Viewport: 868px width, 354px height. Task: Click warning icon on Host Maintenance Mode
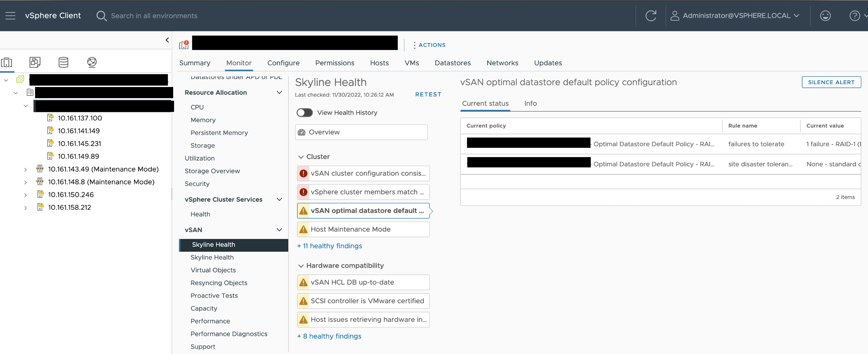303,229
